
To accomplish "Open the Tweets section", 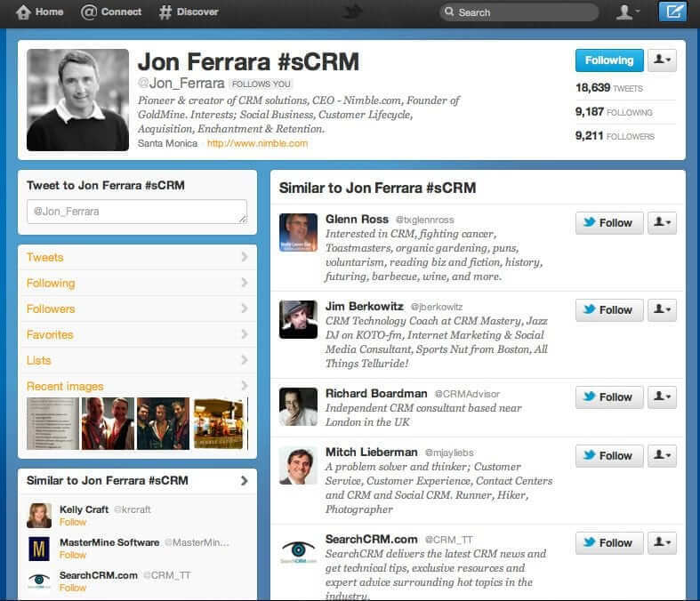I will 137,257.
